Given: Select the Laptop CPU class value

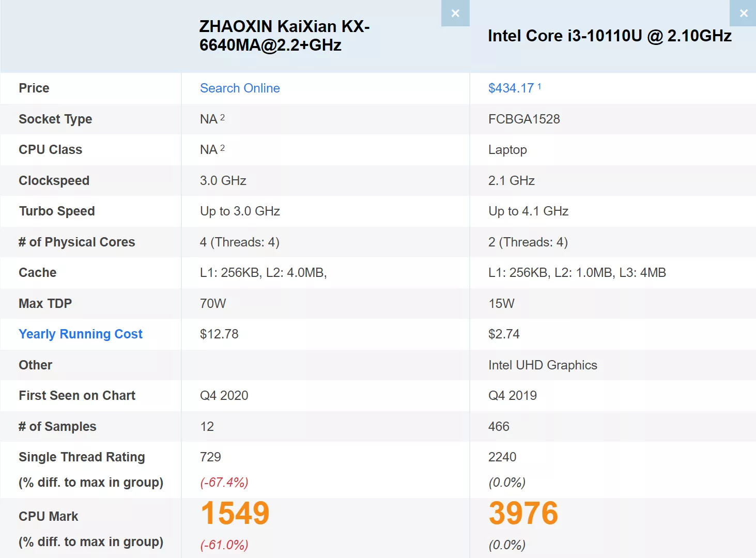Looking at the screenshot, I should (507, 150).
